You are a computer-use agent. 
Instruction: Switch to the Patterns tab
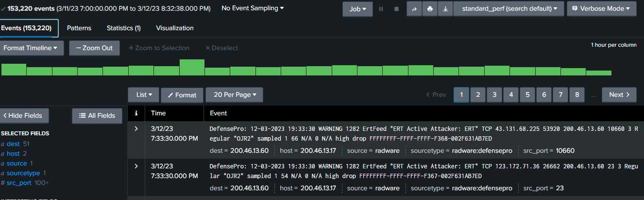pyautogui.click(x=79, y=28)
